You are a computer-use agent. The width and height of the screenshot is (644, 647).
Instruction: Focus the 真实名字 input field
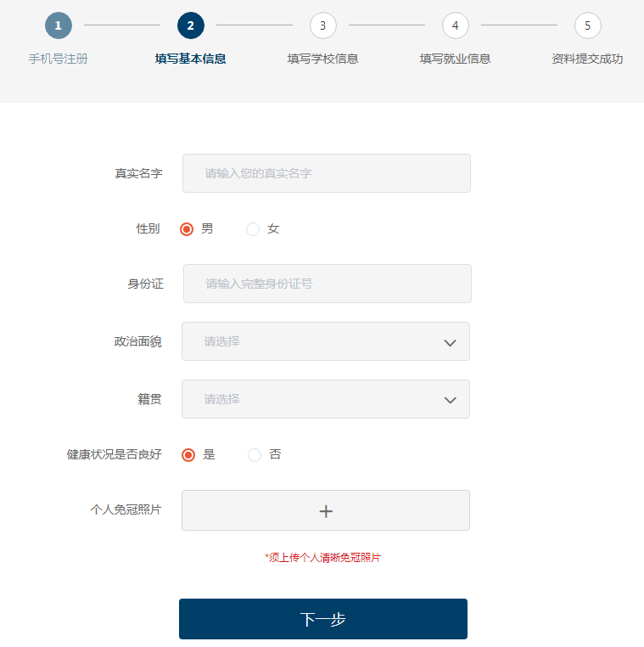pos(326,173)
